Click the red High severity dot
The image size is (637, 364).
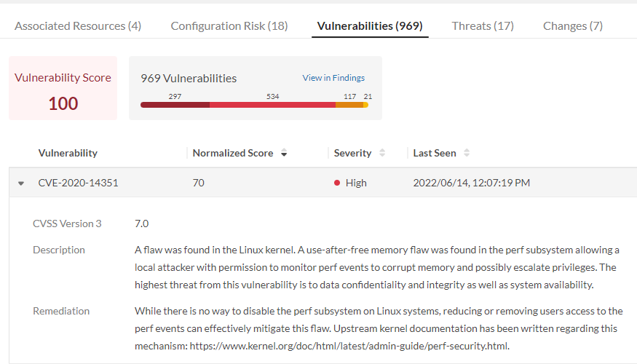pyautogui.click(x=337, y=183)
